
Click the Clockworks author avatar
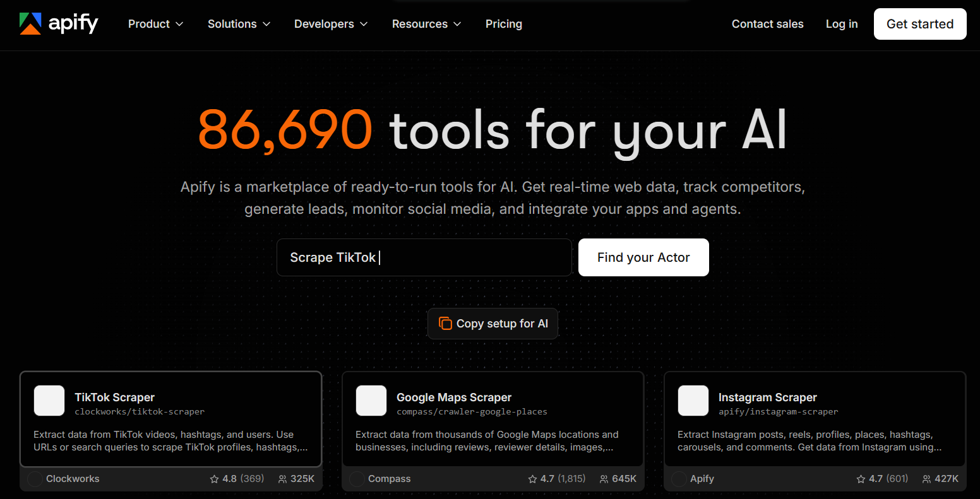[35, 479]
